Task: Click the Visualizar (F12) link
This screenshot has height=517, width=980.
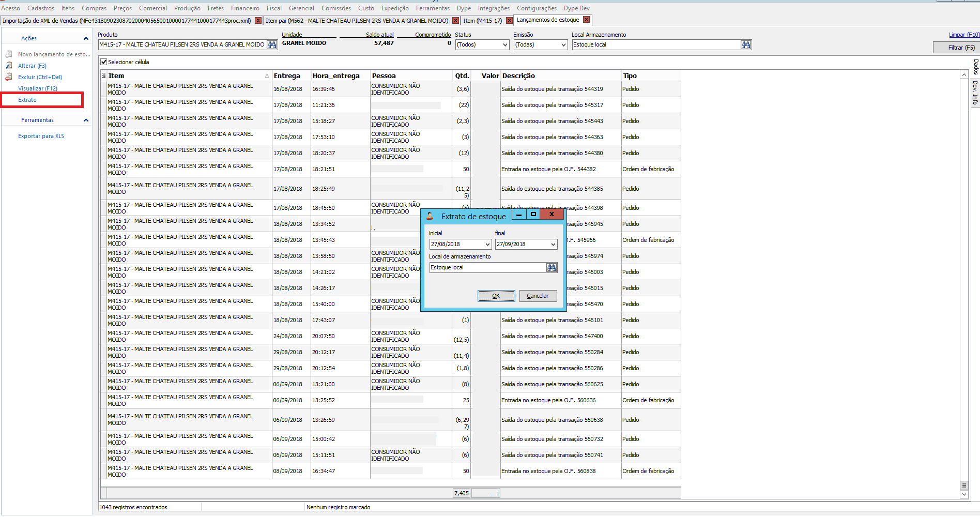Action: tap(38, 89)
